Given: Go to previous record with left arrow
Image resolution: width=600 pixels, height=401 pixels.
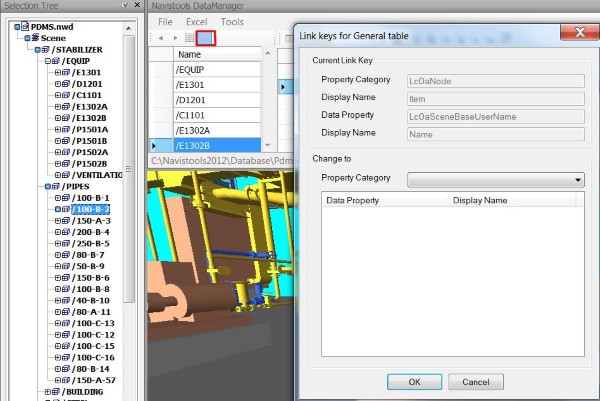Looking at the screenshot, I should tap(160, 38).
